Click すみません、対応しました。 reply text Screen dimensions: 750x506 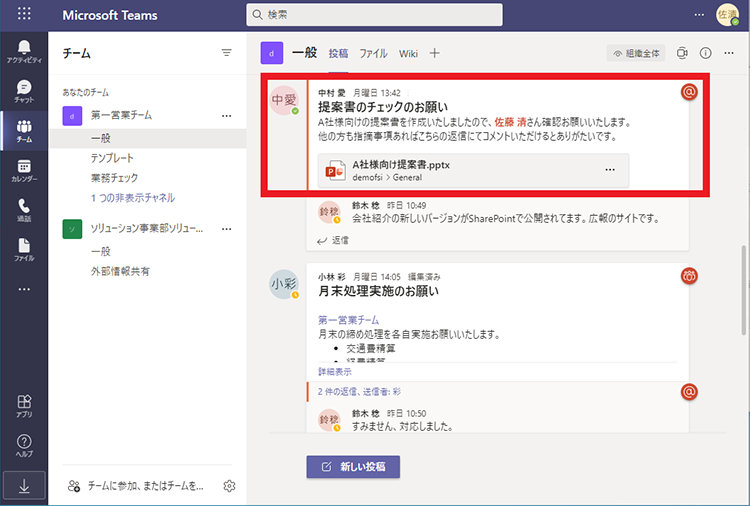click(403, 426)
